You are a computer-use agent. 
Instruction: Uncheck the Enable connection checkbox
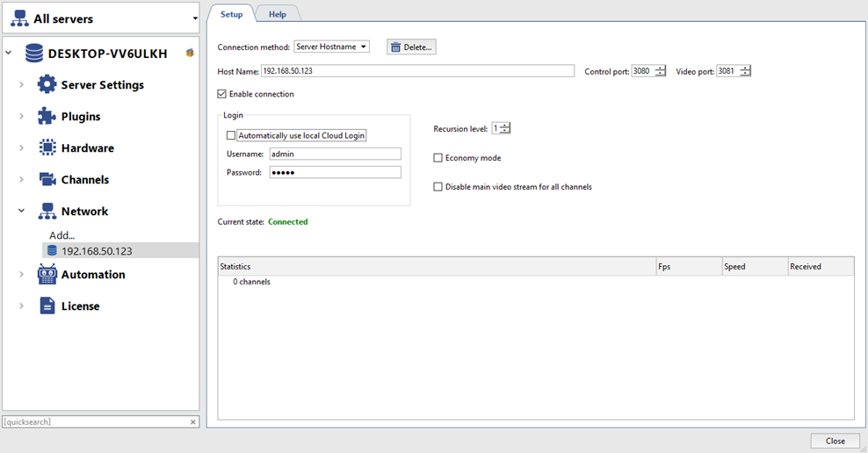(x=222, y=94)
